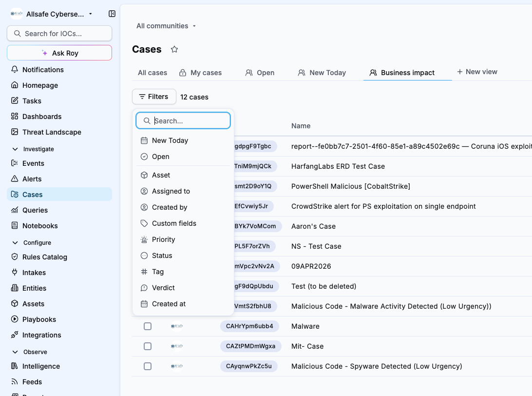
Task: Open Cases in sidebar
Action: click(59, 195)
